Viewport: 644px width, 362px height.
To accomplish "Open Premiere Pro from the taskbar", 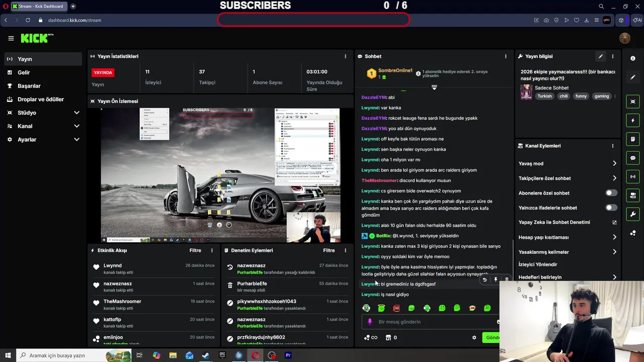I will tap(288, 355).
